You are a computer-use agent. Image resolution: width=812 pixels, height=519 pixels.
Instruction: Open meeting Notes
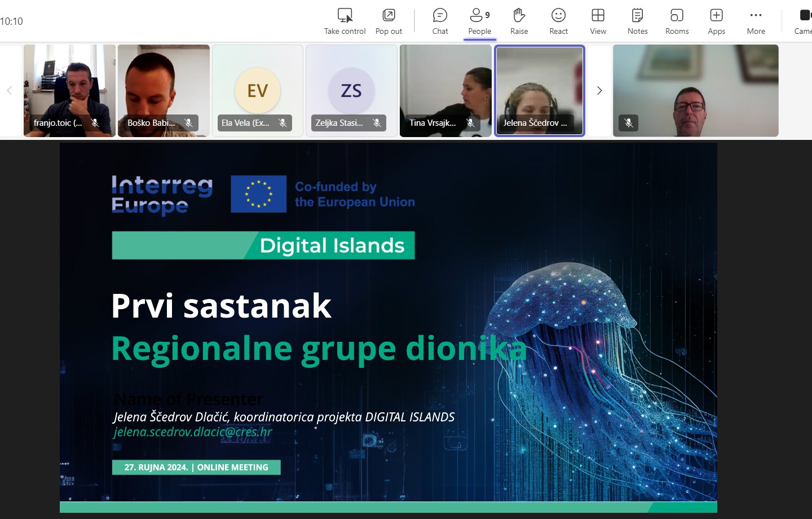pyautogui.click(x=637, y=21)
